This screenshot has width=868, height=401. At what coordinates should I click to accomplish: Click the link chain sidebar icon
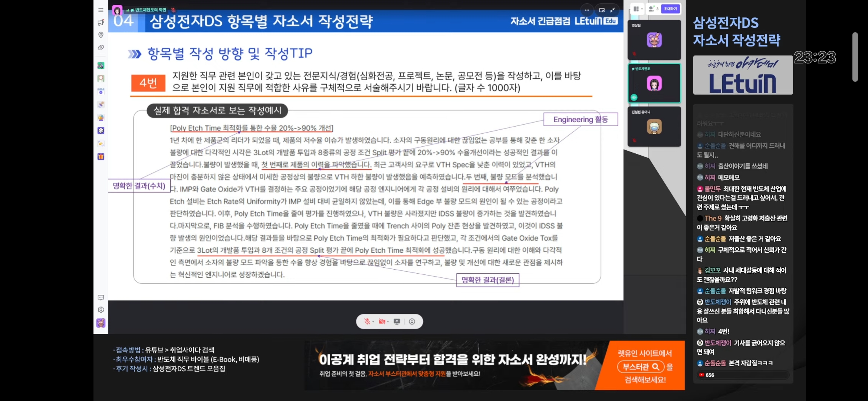(101, 48)
